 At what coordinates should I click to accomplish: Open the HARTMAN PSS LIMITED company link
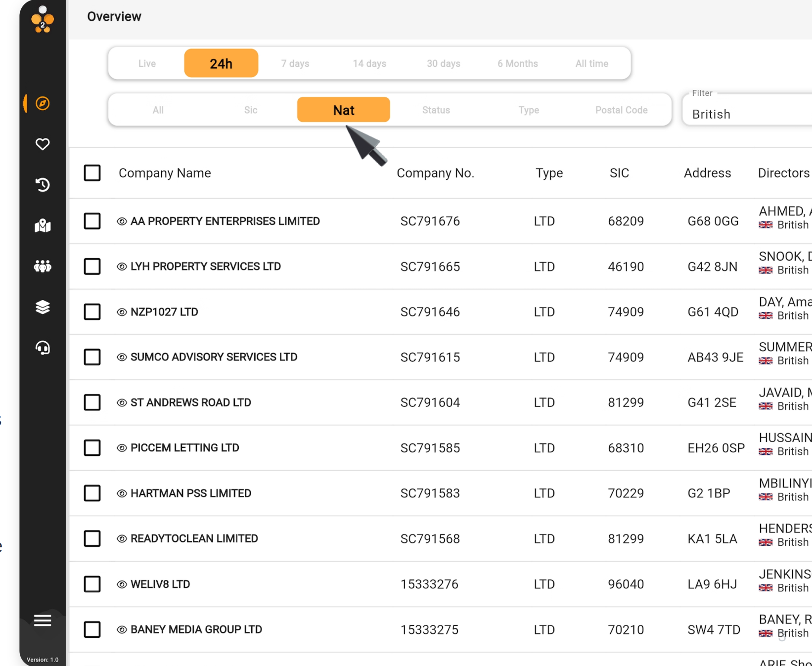pos(190,493)
